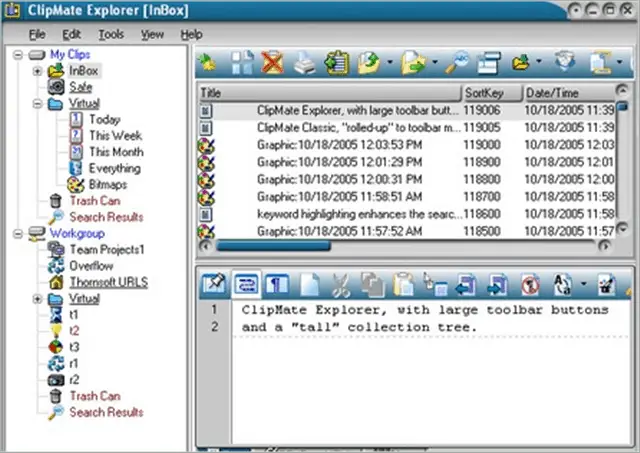Viewport: 640px width, 453px height.
Task: Click the copy icon in editor toolbar
Action: point(373,284)
